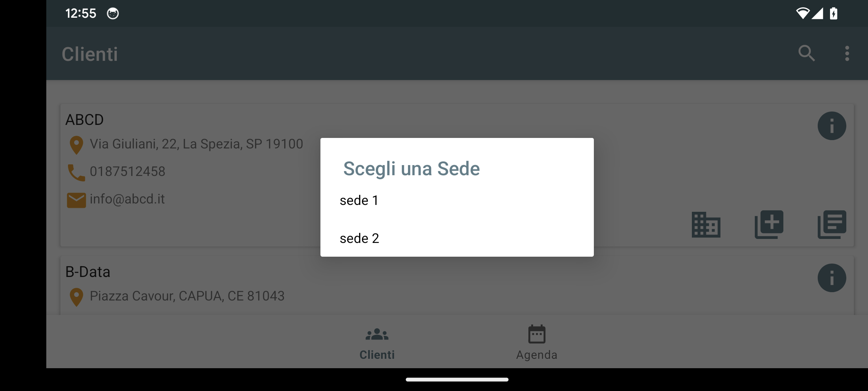This screenshot has height=391, width=868.
Task: Open the three-dot overflow menu
Action: (x=847, y=54)
